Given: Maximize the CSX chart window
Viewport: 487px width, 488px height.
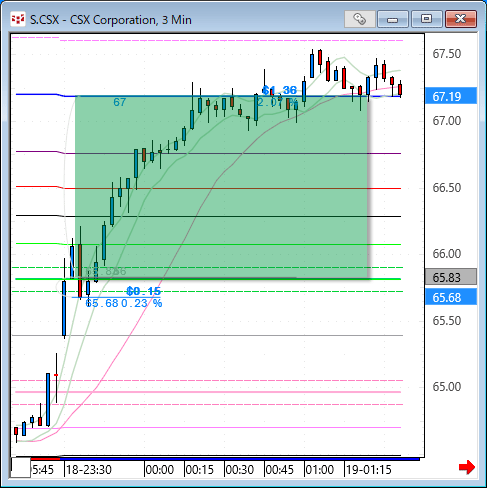Looking at the screenshot, I should (x=426, y=19).
